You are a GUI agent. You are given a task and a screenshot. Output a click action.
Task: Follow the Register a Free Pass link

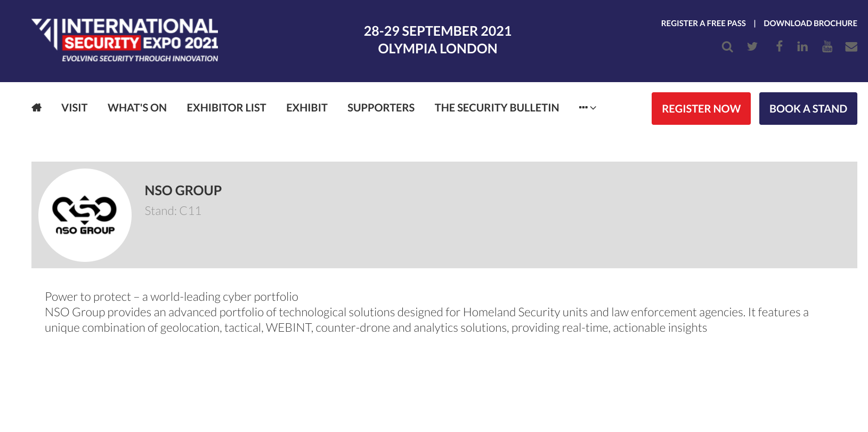703,23
